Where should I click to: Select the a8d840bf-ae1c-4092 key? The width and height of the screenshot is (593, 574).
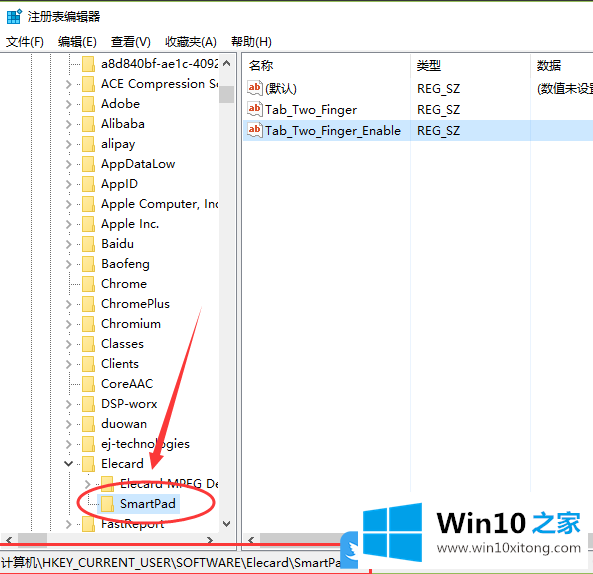(x=160, y=64)
